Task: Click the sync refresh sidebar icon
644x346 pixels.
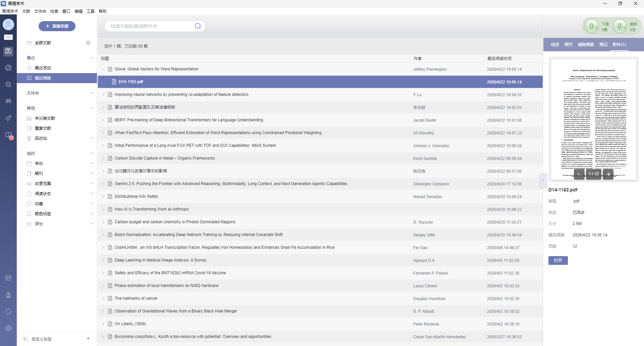Action: click(8, 311)
